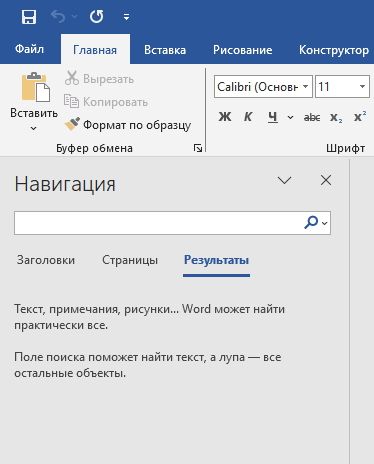The height and width of the screenshot is (464, 374).
Task: Open the Файл menu
Action: tap(29, 49)
